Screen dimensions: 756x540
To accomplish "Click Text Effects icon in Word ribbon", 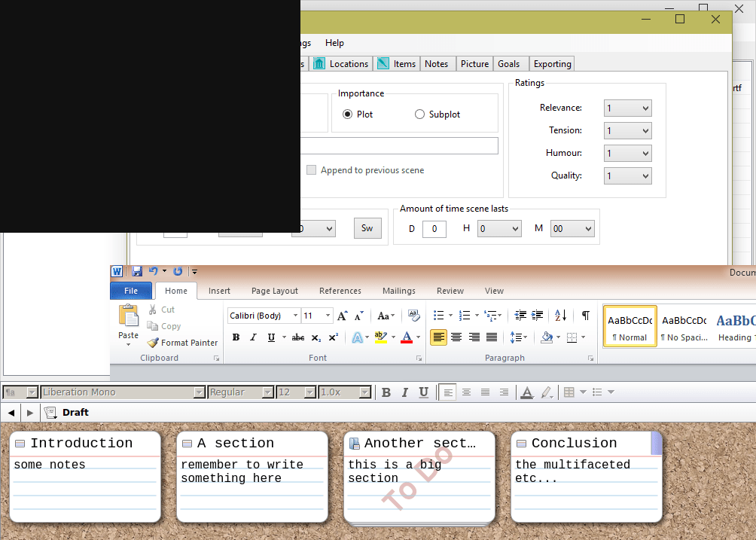I will click(357, 337).
